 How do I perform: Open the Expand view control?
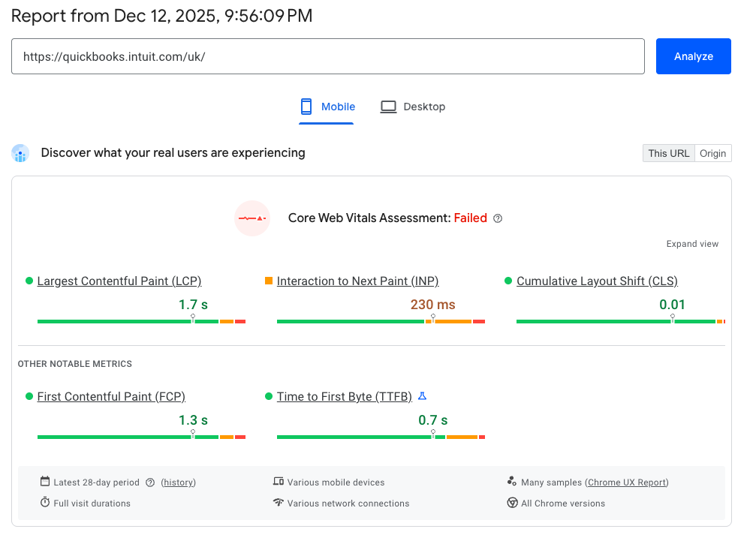coord(692,243)
